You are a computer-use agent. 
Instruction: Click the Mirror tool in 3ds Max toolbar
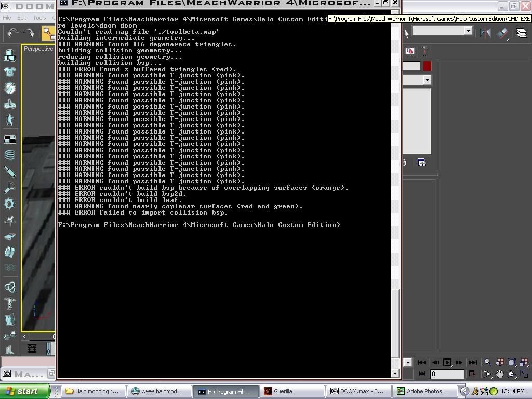[x=485, y=33]
